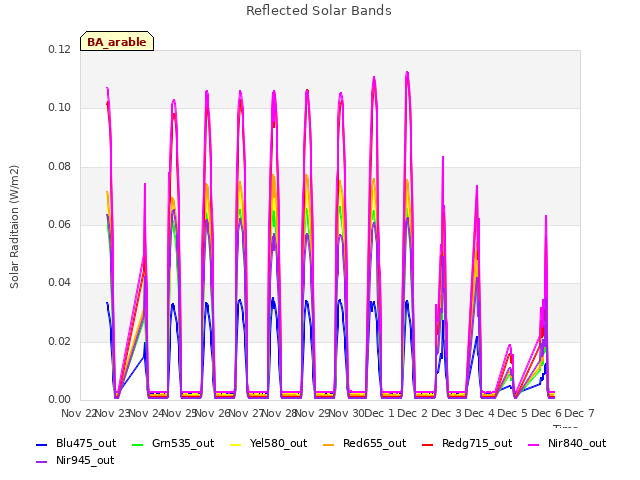The image size is (640, 480).
Task: Click the 0.02 y-axis tick label
Action: 60,341
